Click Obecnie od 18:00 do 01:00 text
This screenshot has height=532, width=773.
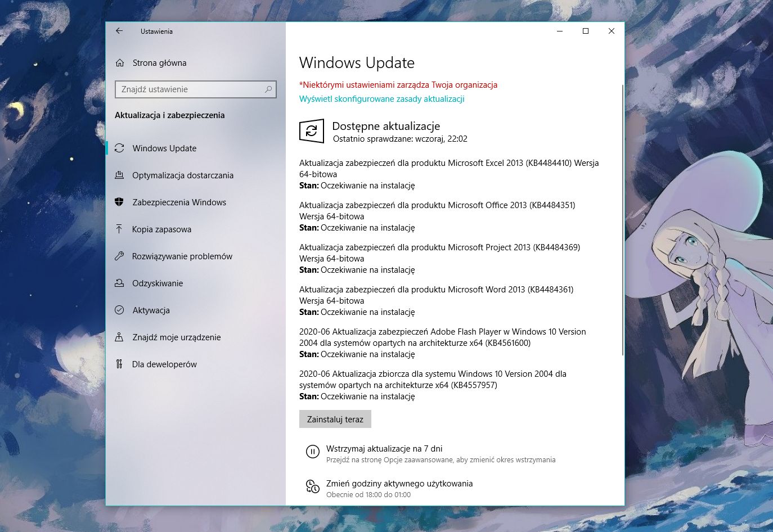point(368,495)
